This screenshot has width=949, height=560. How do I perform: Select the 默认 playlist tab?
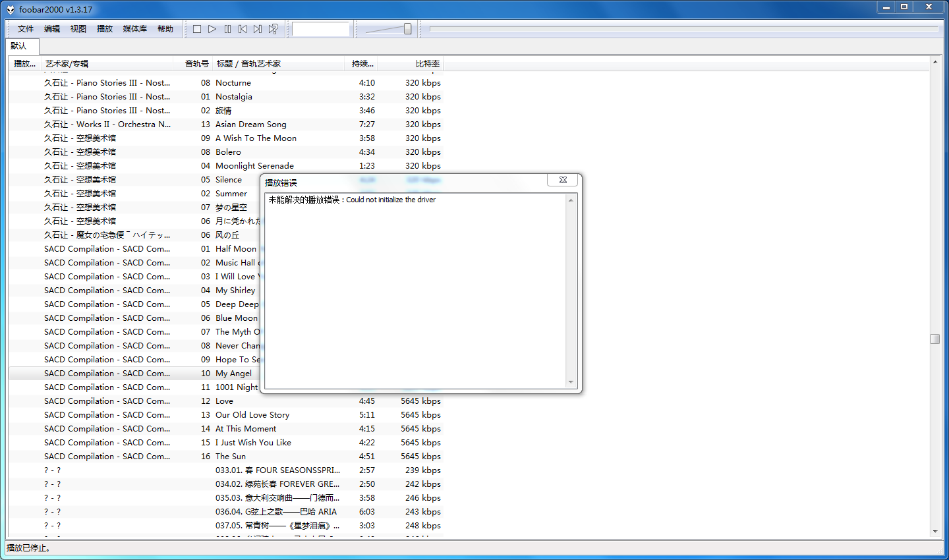coord(19,46)
